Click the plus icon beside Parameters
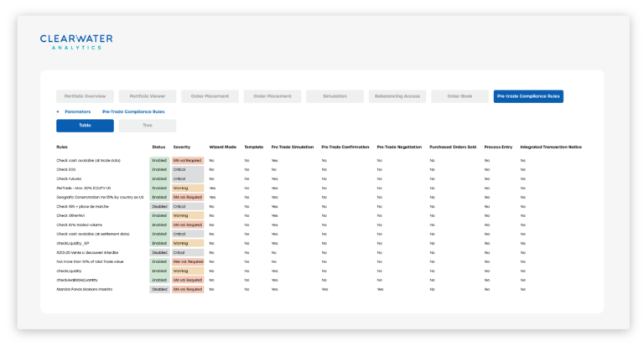 (x=58, y=111)
